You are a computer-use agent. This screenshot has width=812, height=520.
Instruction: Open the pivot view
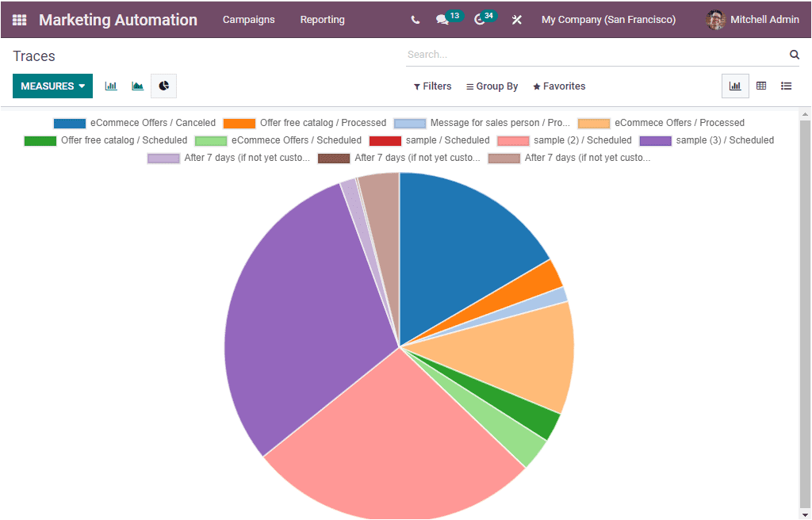coord(762,86)
